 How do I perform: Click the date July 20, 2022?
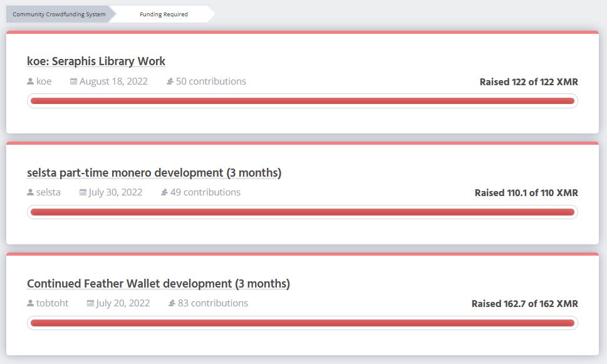click(x=123, y=303)
